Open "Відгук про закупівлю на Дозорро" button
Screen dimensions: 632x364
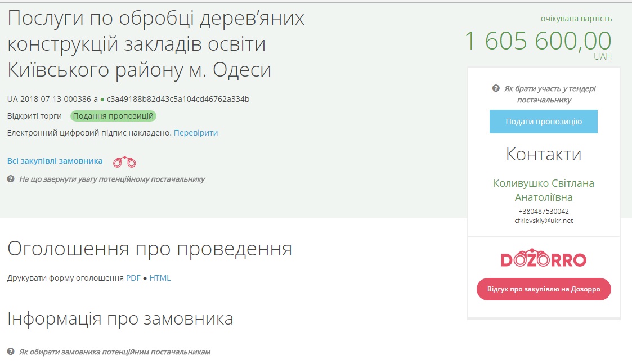click(544, 289)
